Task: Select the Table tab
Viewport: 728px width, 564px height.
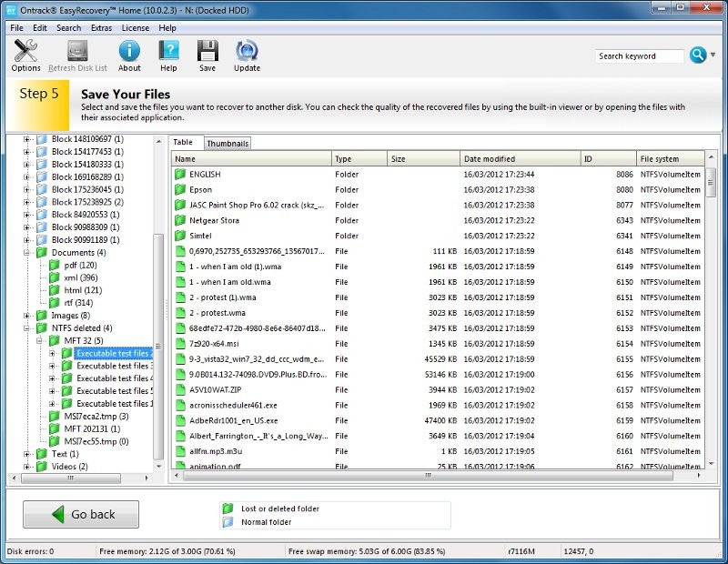Action: 183,142
